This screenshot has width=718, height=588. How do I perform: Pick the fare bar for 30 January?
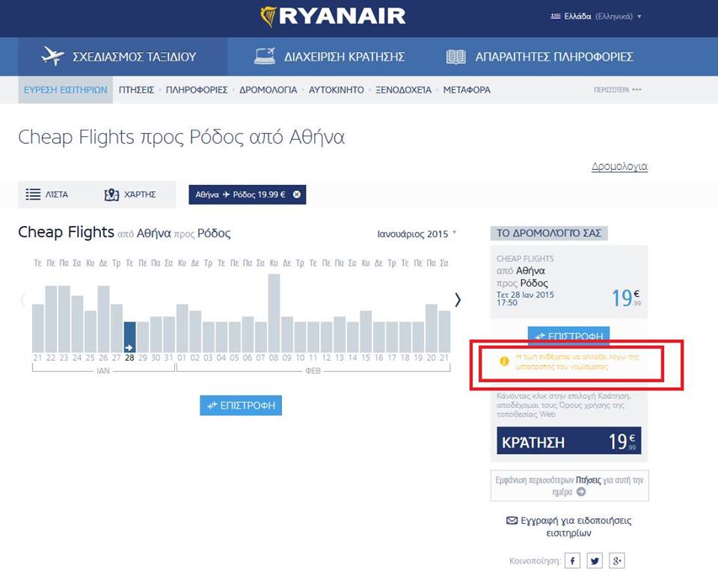[x=156, y=334]
